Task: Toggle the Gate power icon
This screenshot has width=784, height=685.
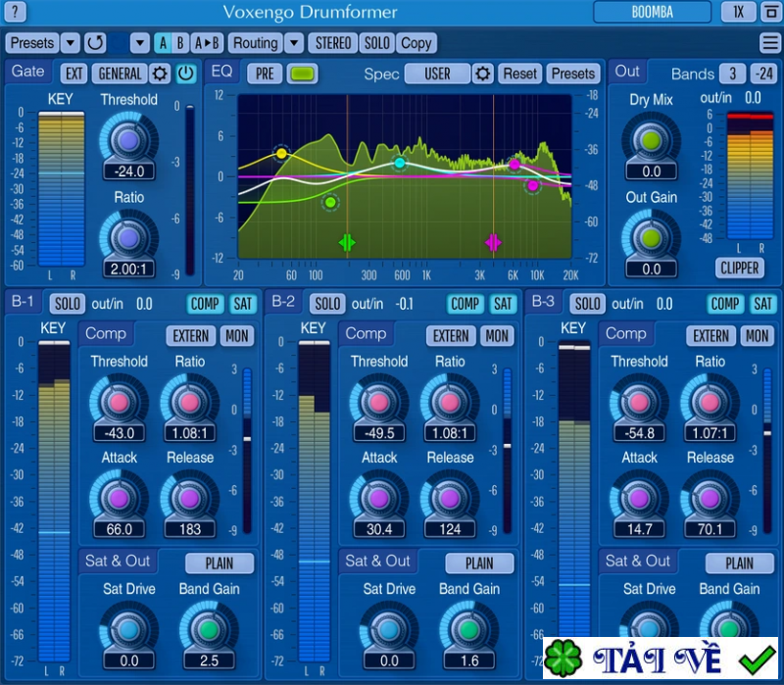Action: coord(186,73)
